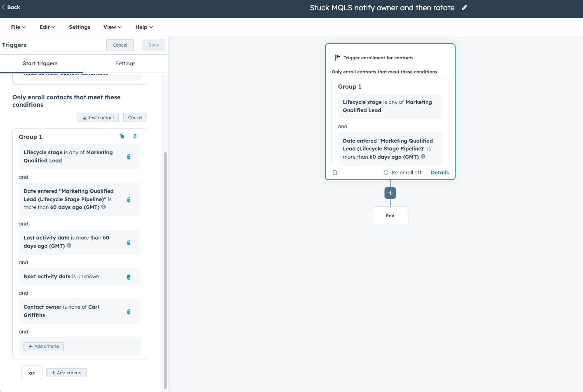Click the clipboard icon on trigger card
The image size is (583, 392).
click(x=335, y=173)
